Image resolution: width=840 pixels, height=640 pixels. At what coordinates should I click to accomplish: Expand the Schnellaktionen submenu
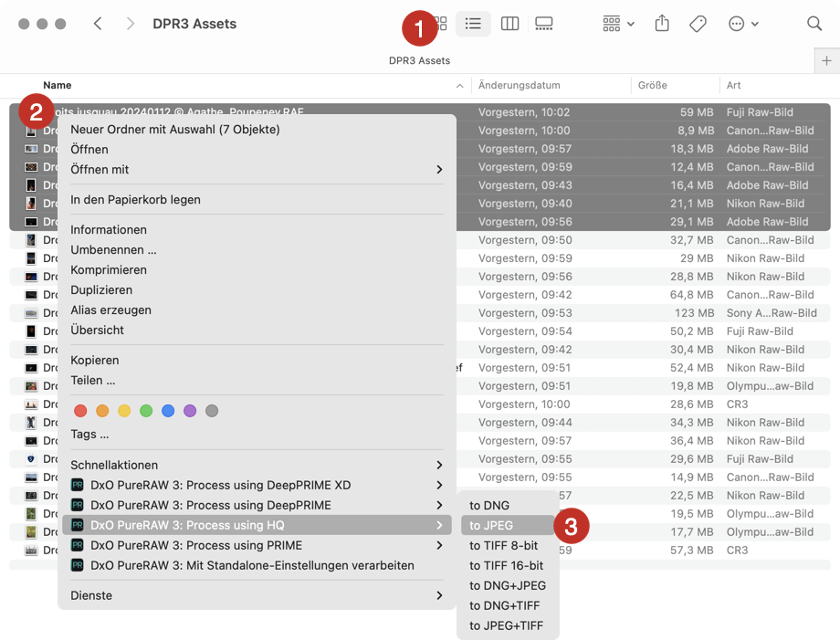pyautogui.click(x=257, y=466)
